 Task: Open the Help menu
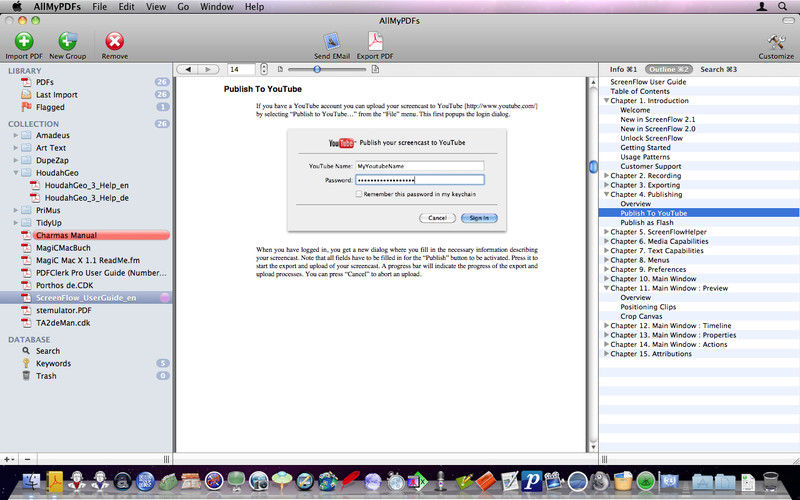(254, 7)
